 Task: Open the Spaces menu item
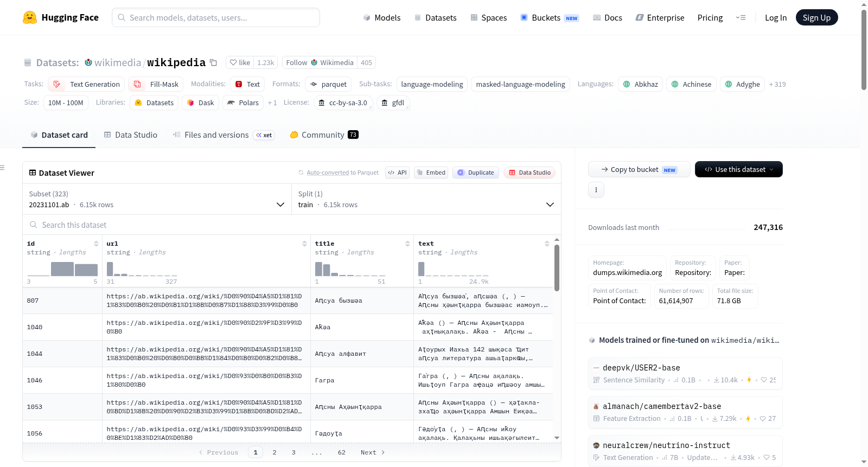click(489, 17)
